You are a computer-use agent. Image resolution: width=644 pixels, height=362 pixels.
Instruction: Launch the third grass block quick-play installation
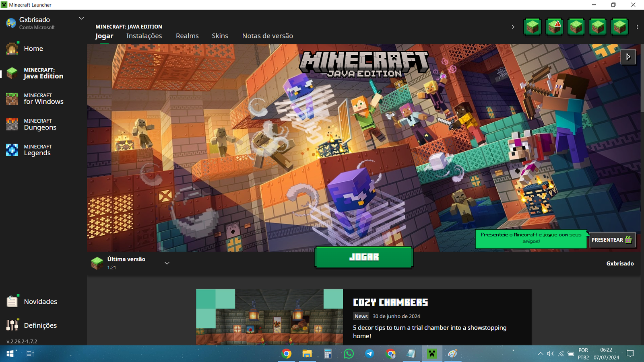(576, 27)
